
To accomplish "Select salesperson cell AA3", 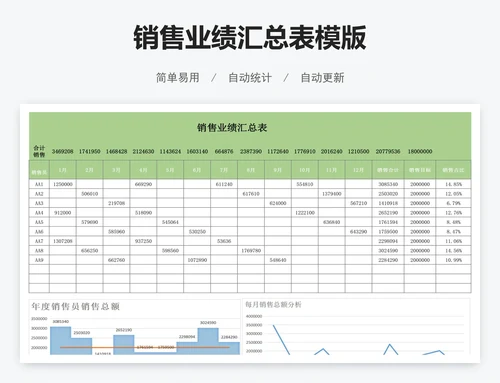I will (x=39, y=203).
